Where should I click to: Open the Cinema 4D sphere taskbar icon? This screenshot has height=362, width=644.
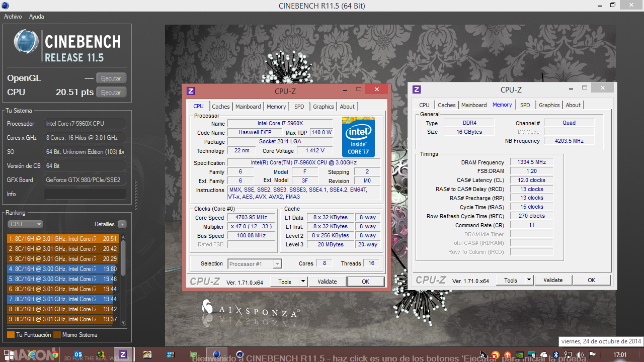tap(240, 354)
